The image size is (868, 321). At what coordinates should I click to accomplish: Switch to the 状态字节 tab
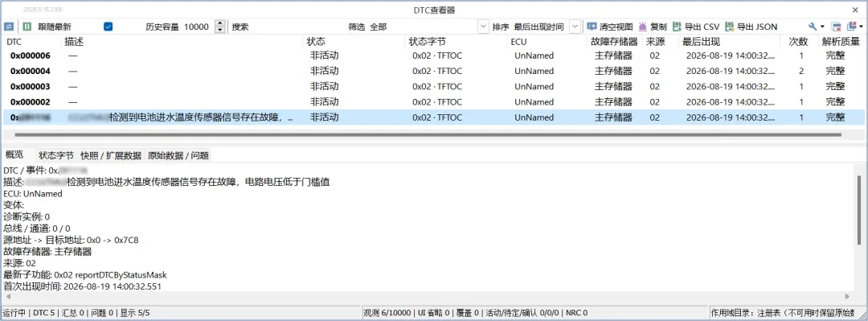[x=56, y=156]
